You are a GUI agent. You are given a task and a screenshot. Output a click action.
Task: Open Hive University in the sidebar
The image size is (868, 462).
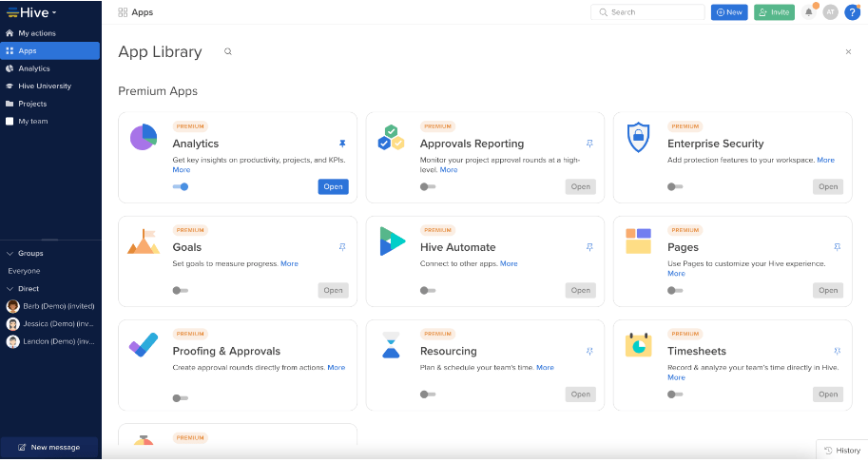coord(50,87)
